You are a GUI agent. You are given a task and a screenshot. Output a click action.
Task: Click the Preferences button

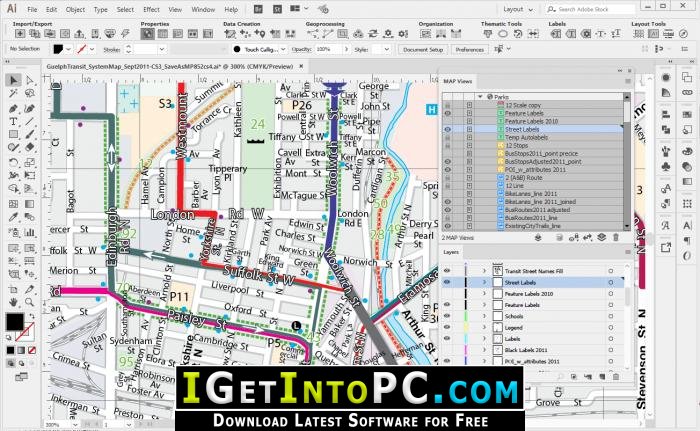tap(469, 50)
